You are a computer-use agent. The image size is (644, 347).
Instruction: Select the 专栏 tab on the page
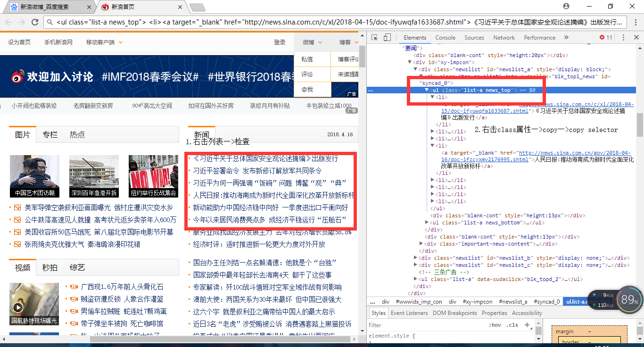[50, 134]
